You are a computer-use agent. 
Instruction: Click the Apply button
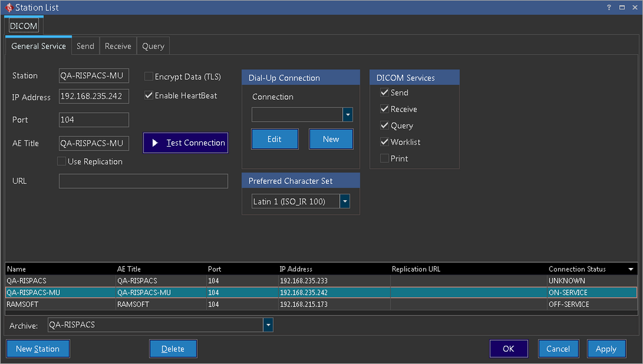[606, 349]
